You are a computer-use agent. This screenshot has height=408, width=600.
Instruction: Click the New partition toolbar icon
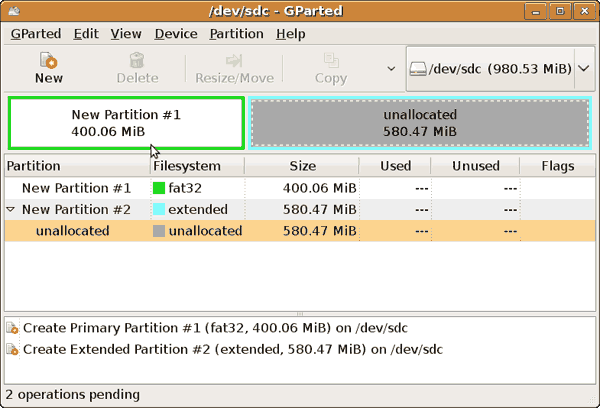[49, 61]
